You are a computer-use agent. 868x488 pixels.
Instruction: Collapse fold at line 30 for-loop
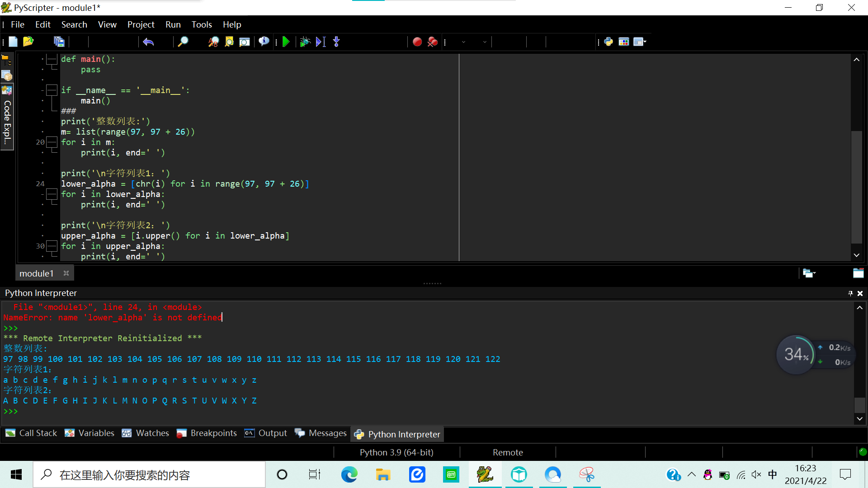[52, 246]
